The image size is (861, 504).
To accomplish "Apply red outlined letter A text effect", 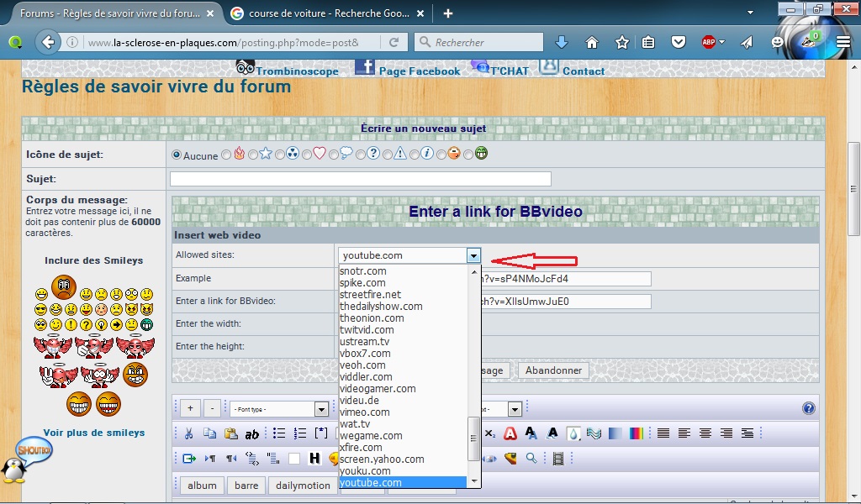I will [510, 433].
